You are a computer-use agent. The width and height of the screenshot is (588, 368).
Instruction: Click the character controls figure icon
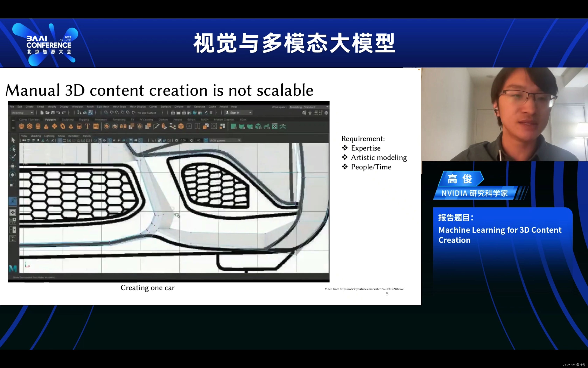tap(310, 113)
